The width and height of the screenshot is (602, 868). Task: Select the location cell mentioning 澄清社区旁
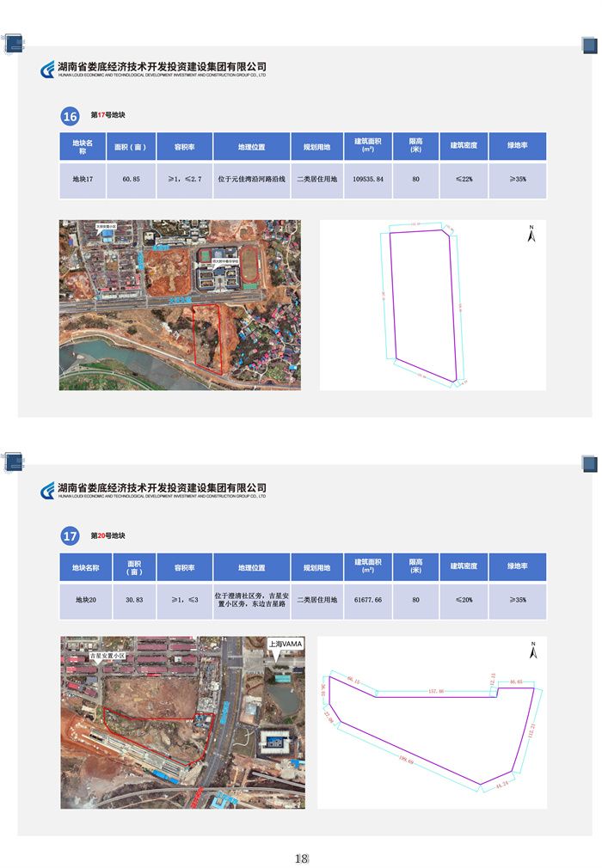pos(251,600)
